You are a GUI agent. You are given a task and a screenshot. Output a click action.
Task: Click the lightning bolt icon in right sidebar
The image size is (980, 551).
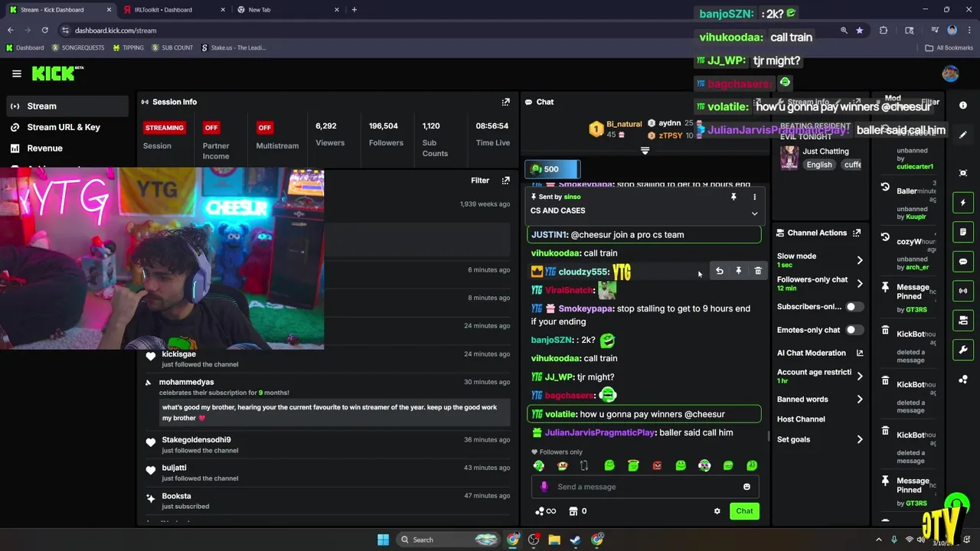(963, 203)
